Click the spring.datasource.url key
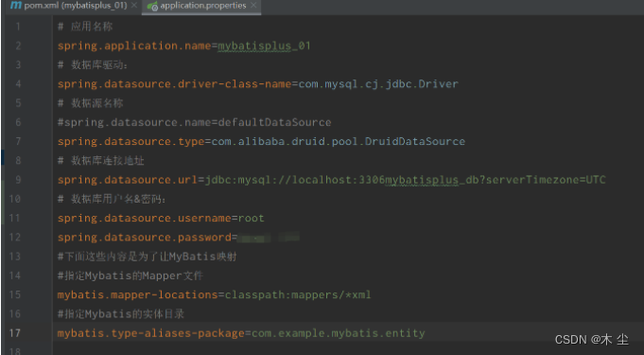 coord(128,180)
